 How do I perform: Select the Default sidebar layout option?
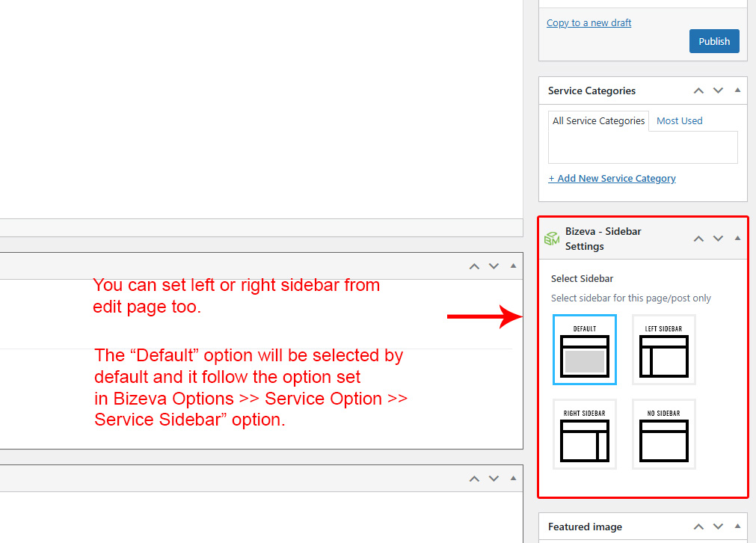coord(585,349)
